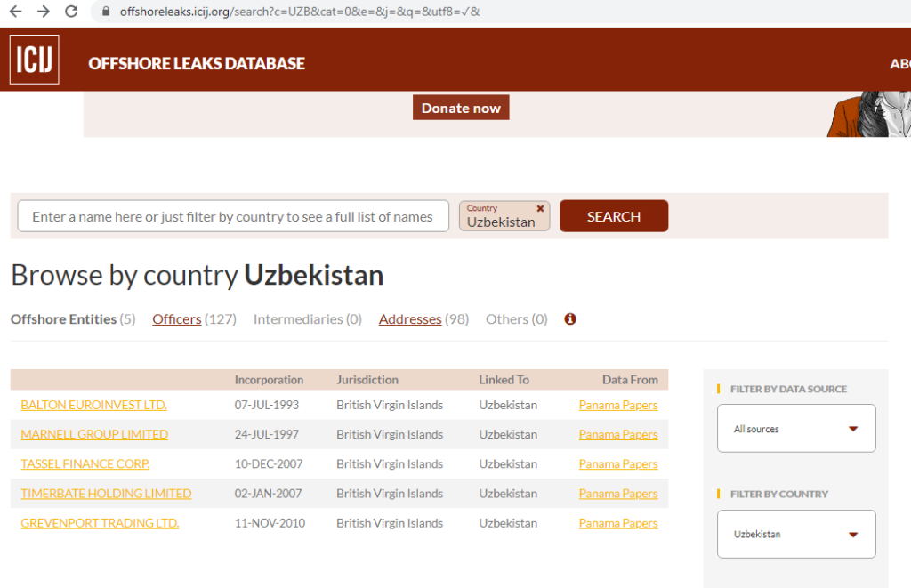Click the browser back arrow

pyautogui.click(x=15, y=12)
